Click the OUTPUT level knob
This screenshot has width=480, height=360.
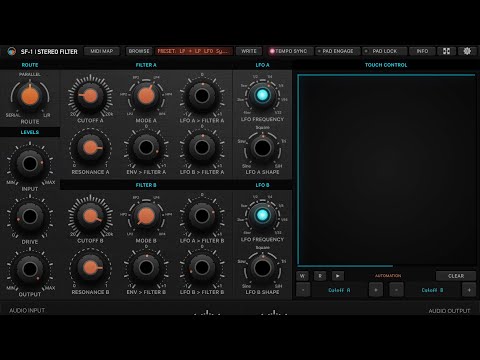(30, 269)
